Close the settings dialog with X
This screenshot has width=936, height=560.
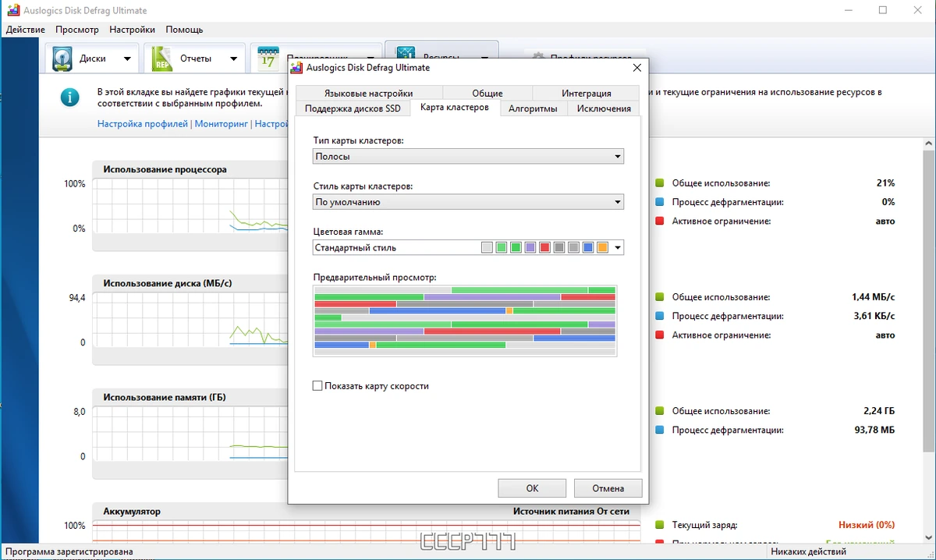(x=636, y=67)
